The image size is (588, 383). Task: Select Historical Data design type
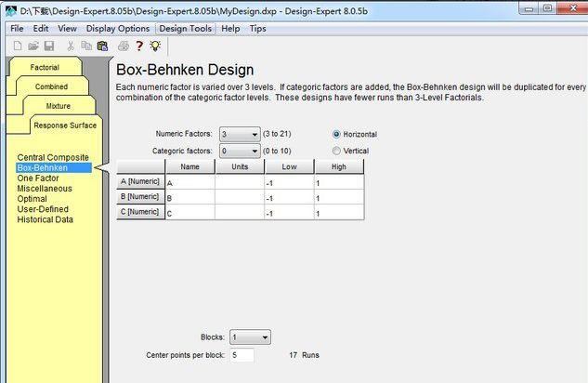point(45,219)
